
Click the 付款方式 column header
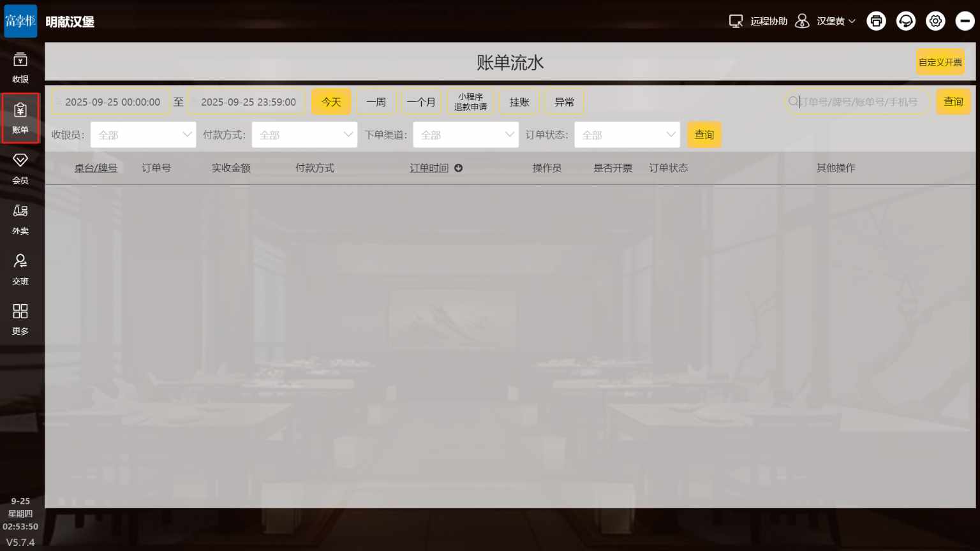pyautogui.click(x=315, y=168)
